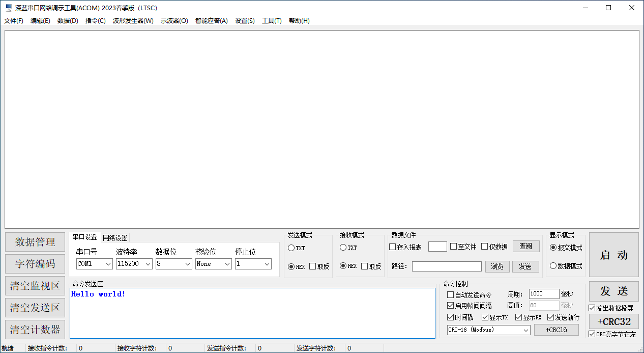
Task: Minimize the ACOM window
Action: point(585,8)
